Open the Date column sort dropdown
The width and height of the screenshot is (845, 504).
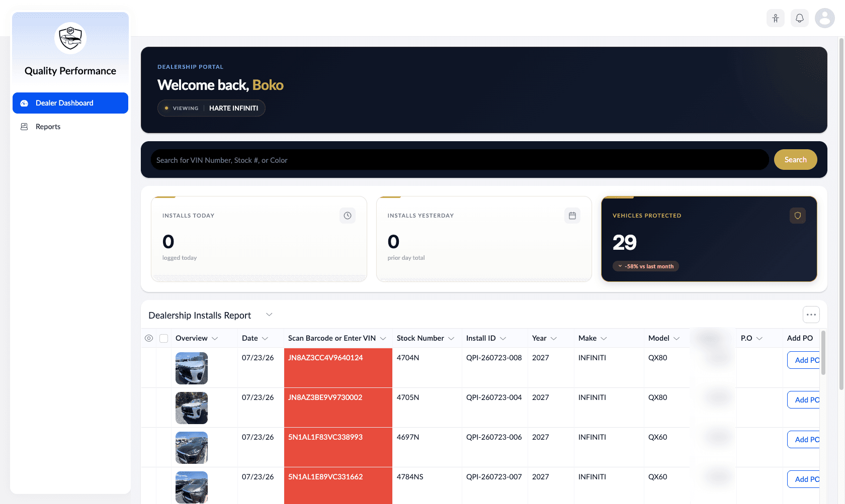pyautogui.click(x=265, y=338)
